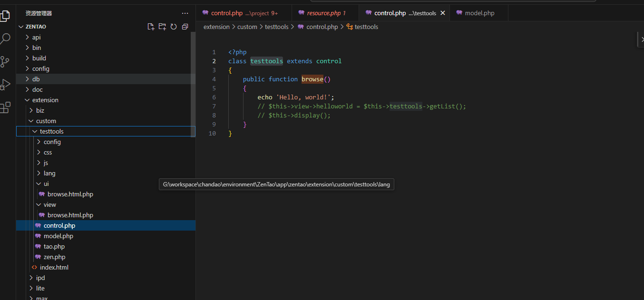Collapse the extension folder
This screenshot has height=300, width=644.
pos(27,100)
